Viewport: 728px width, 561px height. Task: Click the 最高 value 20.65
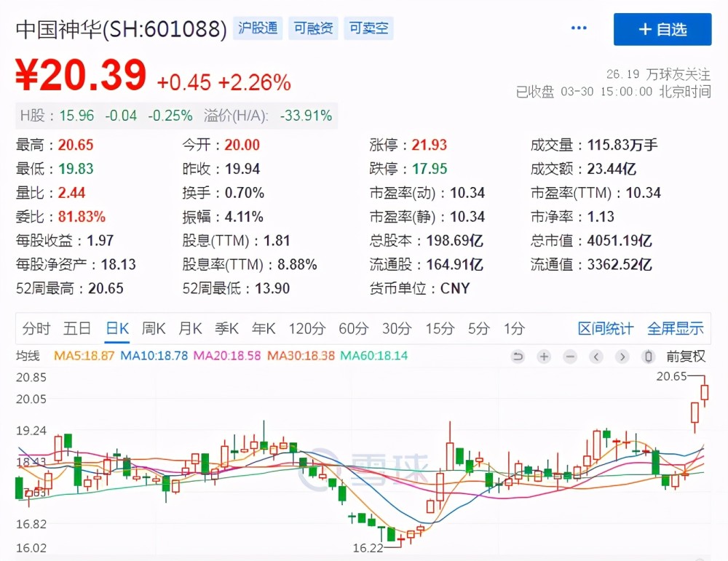pos(76,146)
